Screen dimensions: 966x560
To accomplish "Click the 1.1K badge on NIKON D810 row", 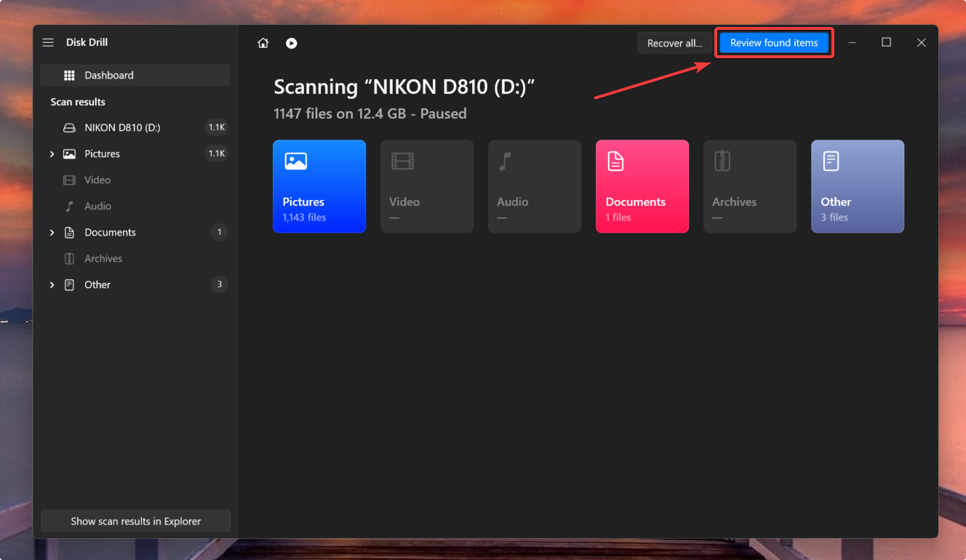I will tap(217, 127).
